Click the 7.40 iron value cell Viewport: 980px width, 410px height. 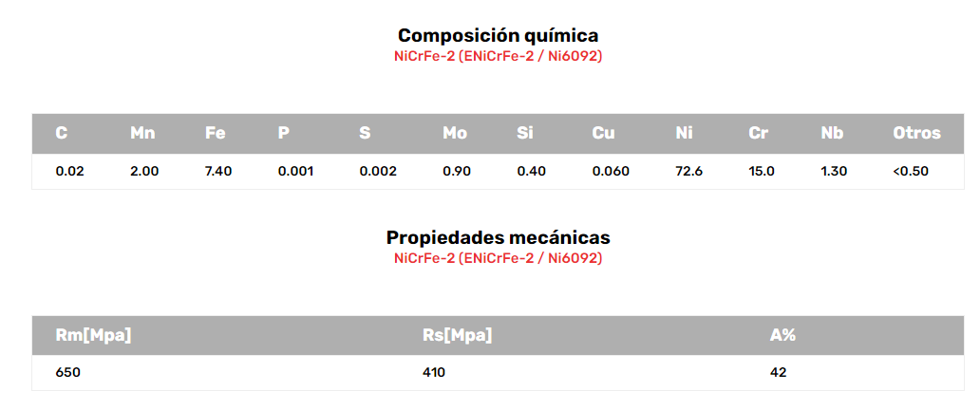click(x=218, y=172)
